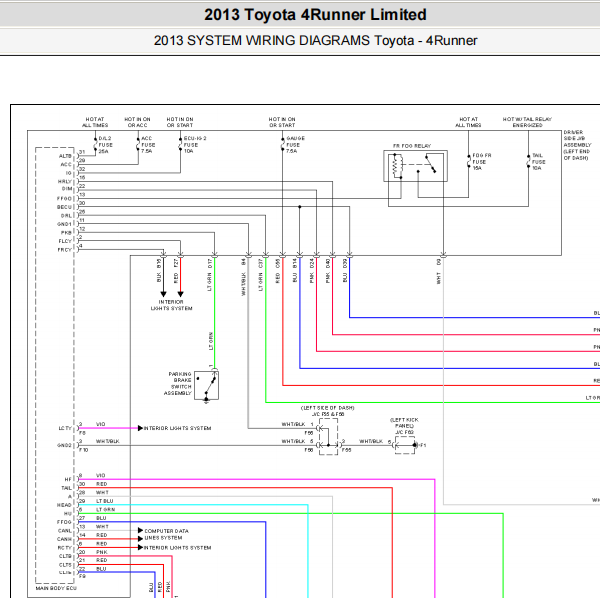This screenshot has height=598, width=600.
Task: Click the parking brake switch symbol
Action: click(207, 385)
